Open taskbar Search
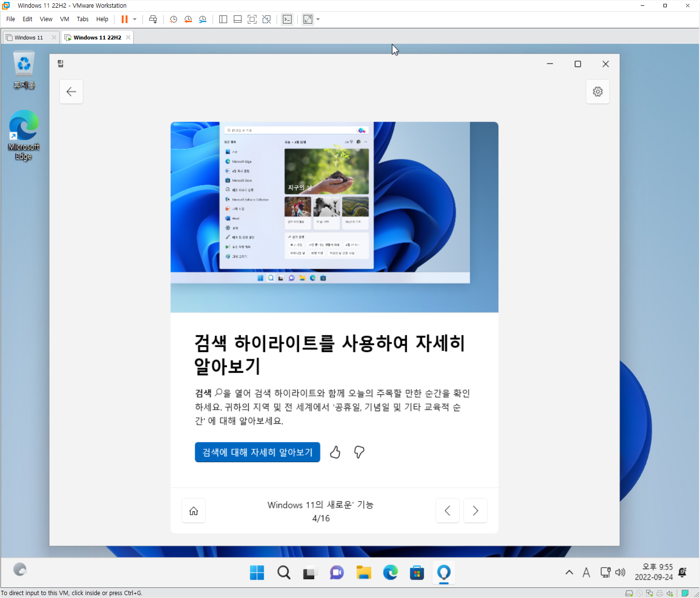The image size is (700, 598). (284, 572)
